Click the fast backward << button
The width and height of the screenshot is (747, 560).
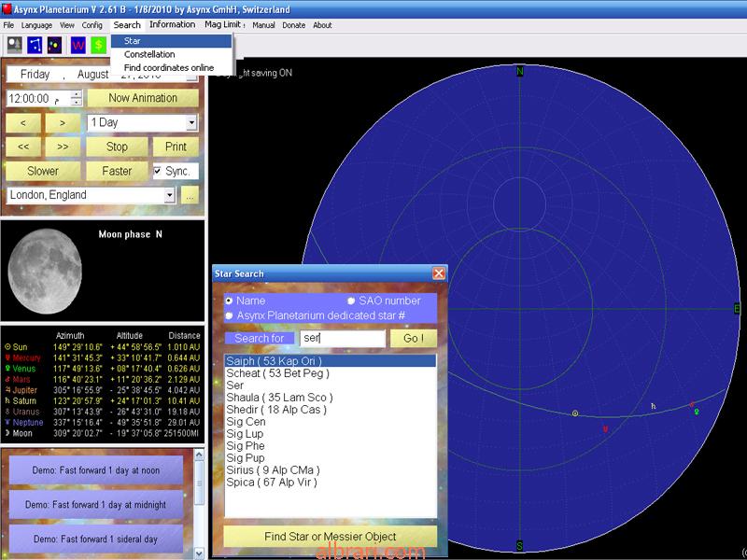pos(22,147)
